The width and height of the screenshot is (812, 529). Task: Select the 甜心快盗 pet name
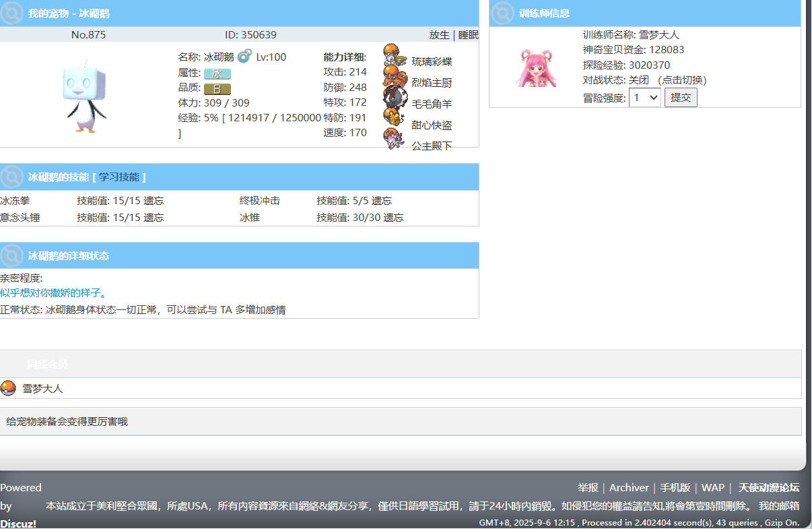(x=432, y=125)
